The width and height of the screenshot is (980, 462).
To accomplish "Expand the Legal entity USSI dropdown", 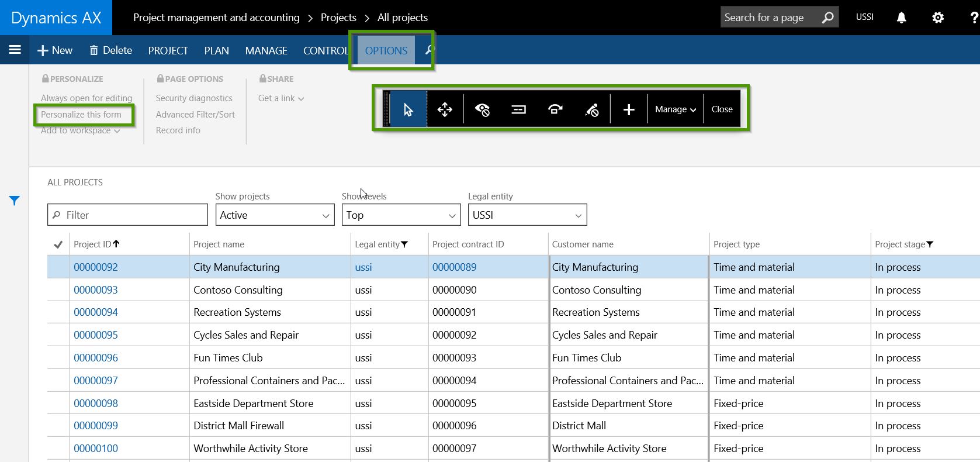I will click(x=527, y=215).
